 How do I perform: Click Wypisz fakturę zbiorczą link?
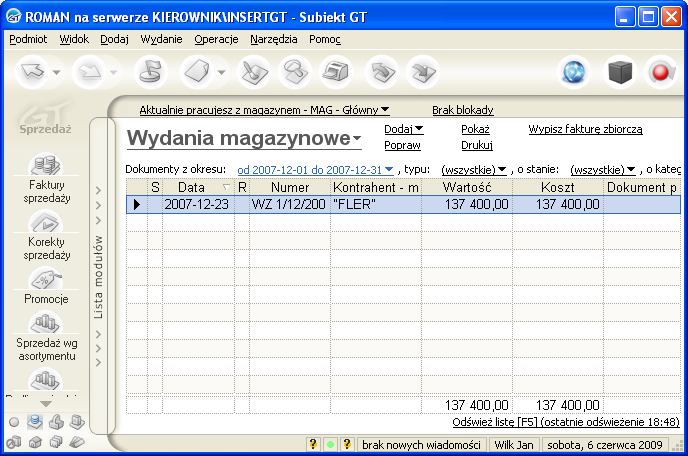pyautogui.click(x=585, y=129)
